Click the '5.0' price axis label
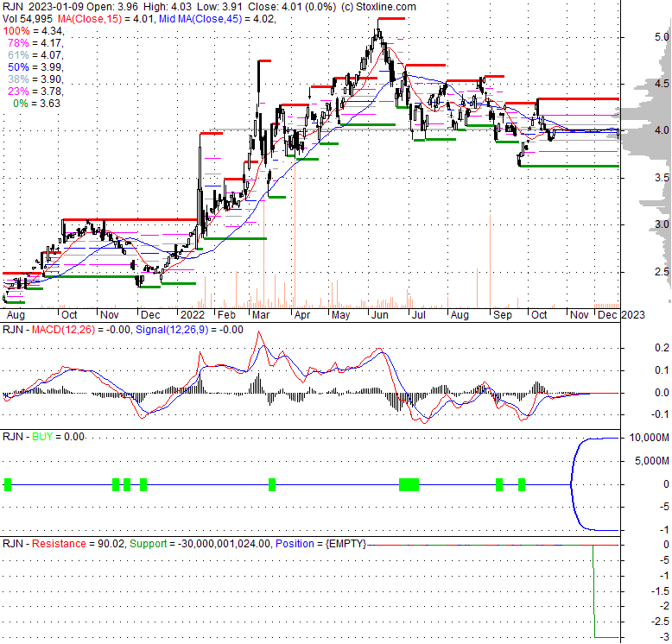This screenshot has width=672, height=644. coord(662,37)
